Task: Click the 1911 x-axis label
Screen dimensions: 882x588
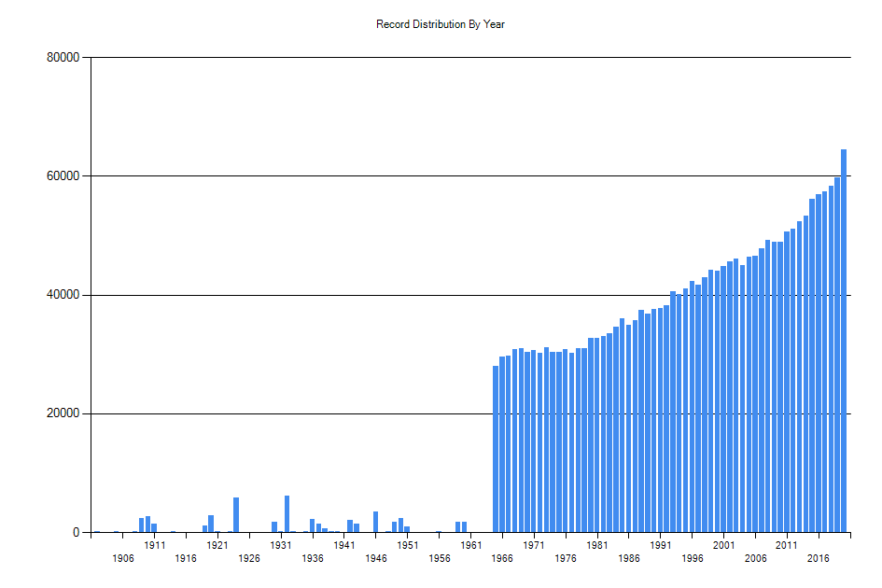Action: [155, 545]
